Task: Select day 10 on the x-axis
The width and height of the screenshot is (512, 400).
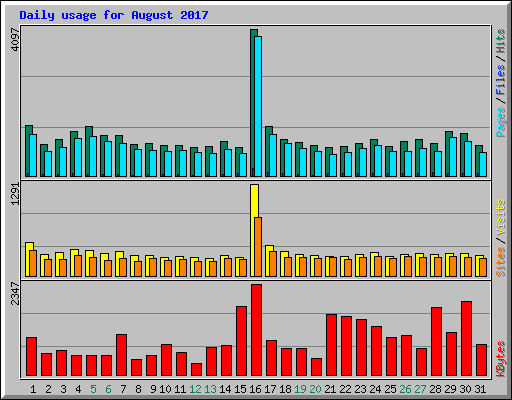Action: [165, 389]
